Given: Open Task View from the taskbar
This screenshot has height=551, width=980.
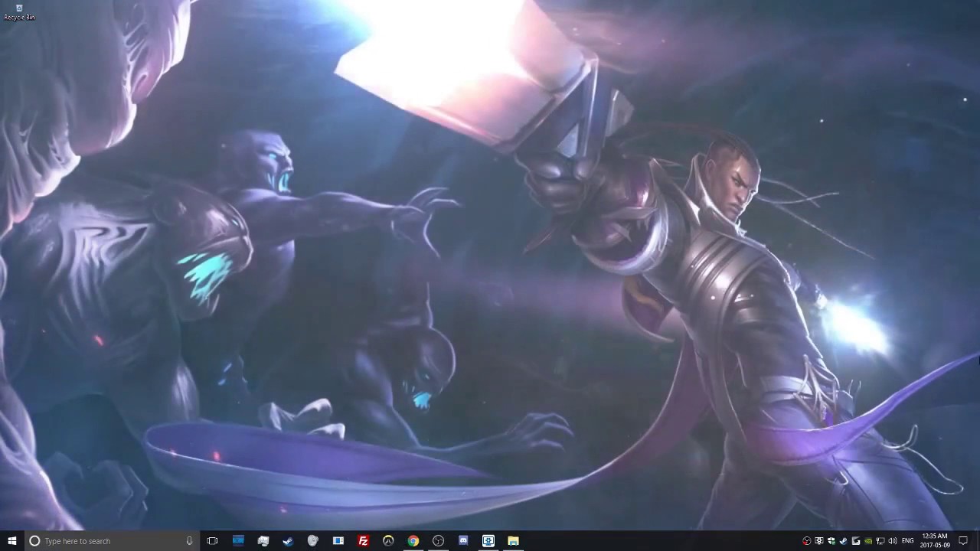Looking at the screenshot, I should coord(212,541).
